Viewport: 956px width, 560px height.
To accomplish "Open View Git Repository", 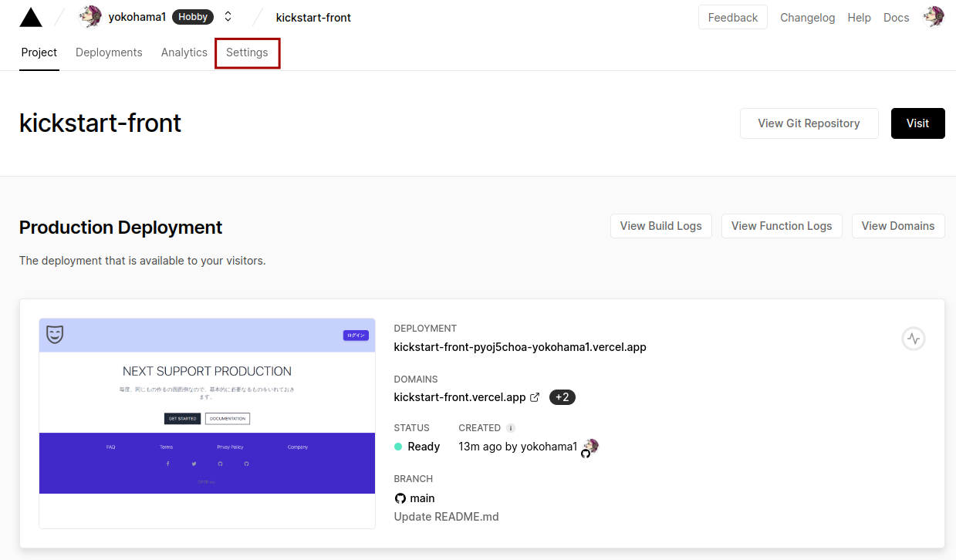I will click(809, 123).
